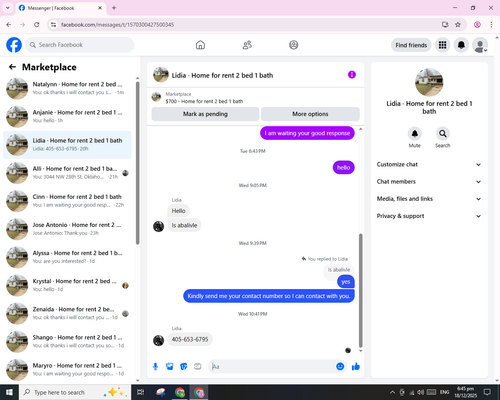Open the notifications bell in header
This screenshot has width=500, height=400.
[461, 45]
